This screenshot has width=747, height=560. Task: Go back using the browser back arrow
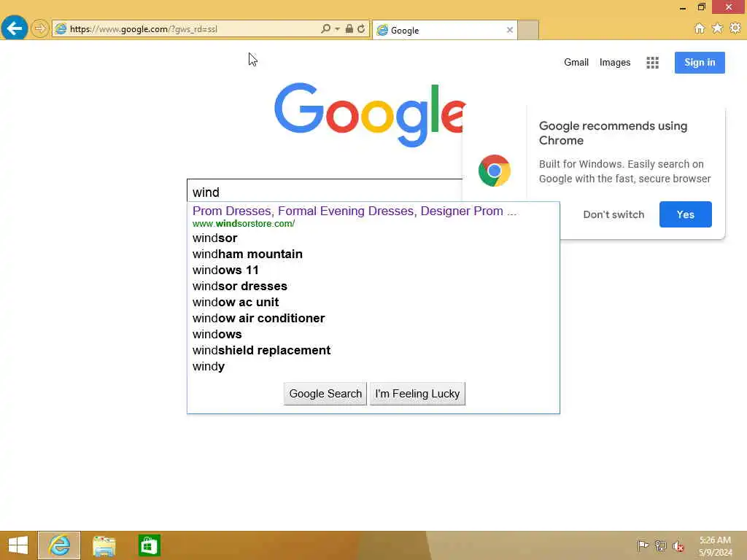(15, 28)
